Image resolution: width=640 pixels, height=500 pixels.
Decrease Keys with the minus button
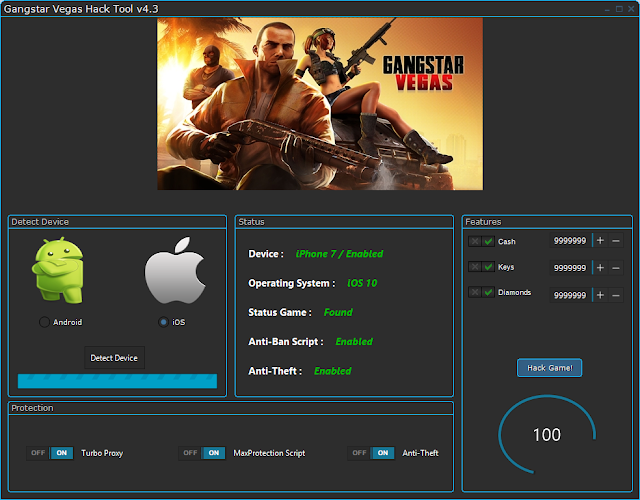point(616,268)
